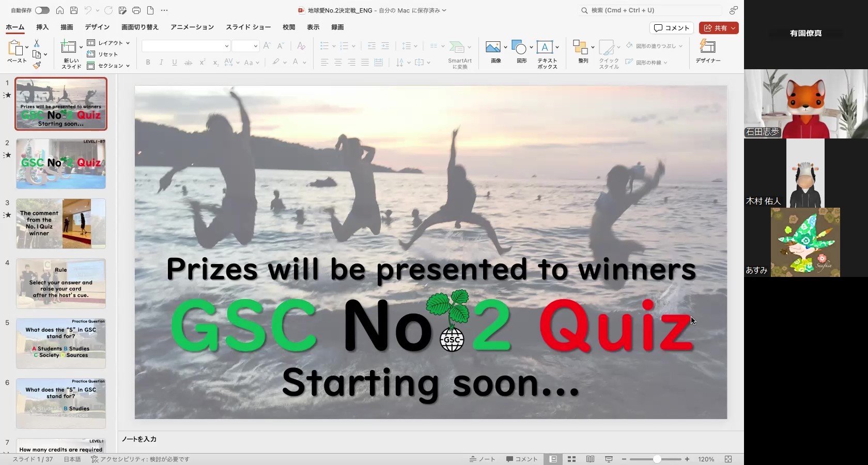868x465 pixels.
Task: Toggle Bold formatting button
Action: coord(148,63)
